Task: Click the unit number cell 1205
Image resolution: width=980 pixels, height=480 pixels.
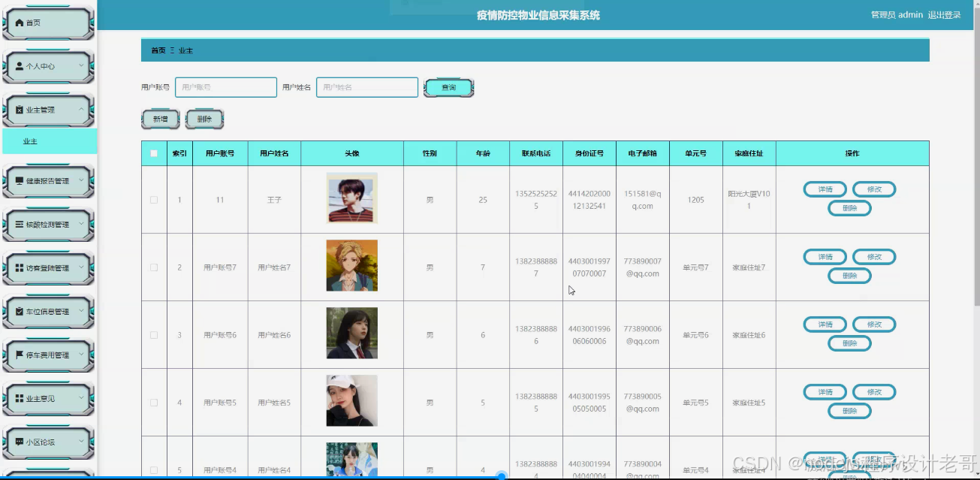Action: click(696, 200)
